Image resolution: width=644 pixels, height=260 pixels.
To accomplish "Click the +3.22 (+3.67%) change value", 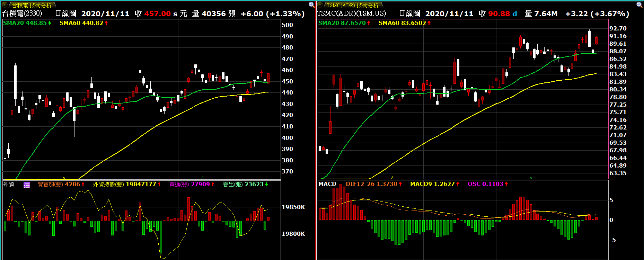I will [x=597, y=14].
